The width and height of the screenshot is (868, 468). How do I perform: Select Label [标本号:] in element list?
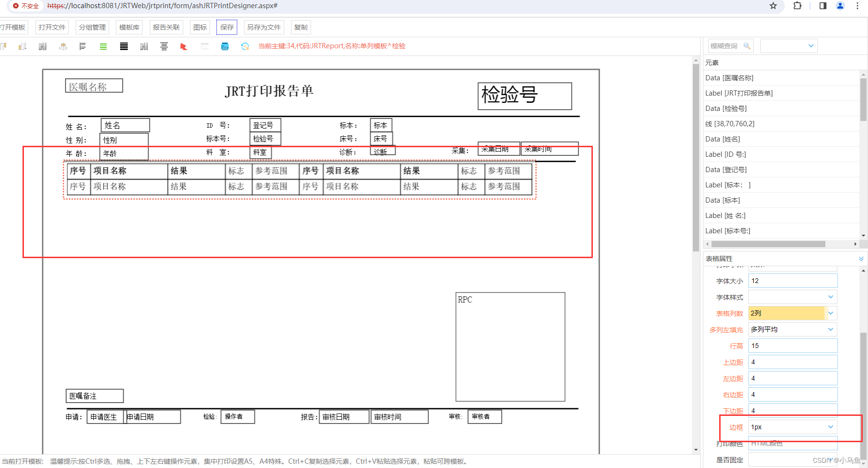tap(782, 231)
